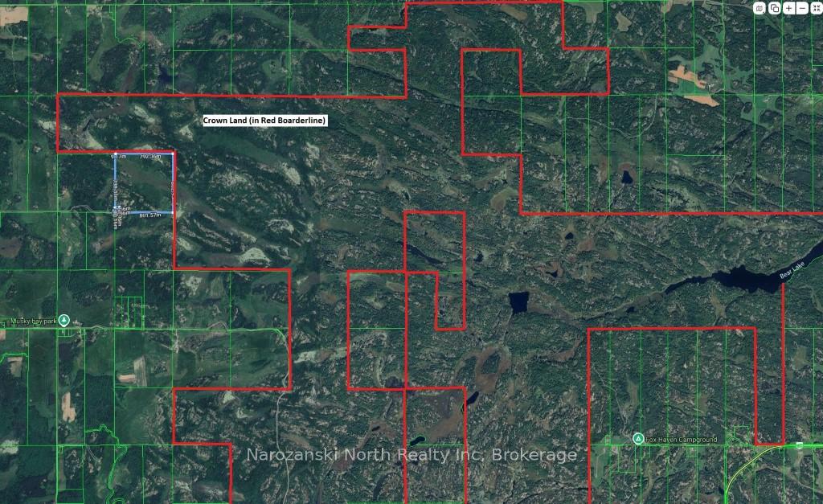
Task: Select bottom-right vertex of blue measurement box
Action: [x=174, y=212]
